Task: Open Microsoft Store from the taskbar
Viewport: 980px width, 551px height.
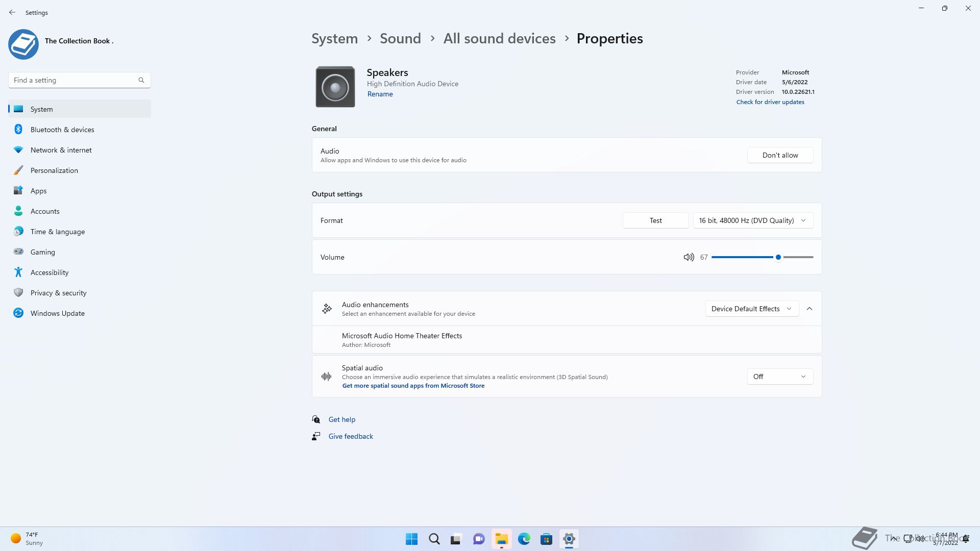Action: coord(547,539)
